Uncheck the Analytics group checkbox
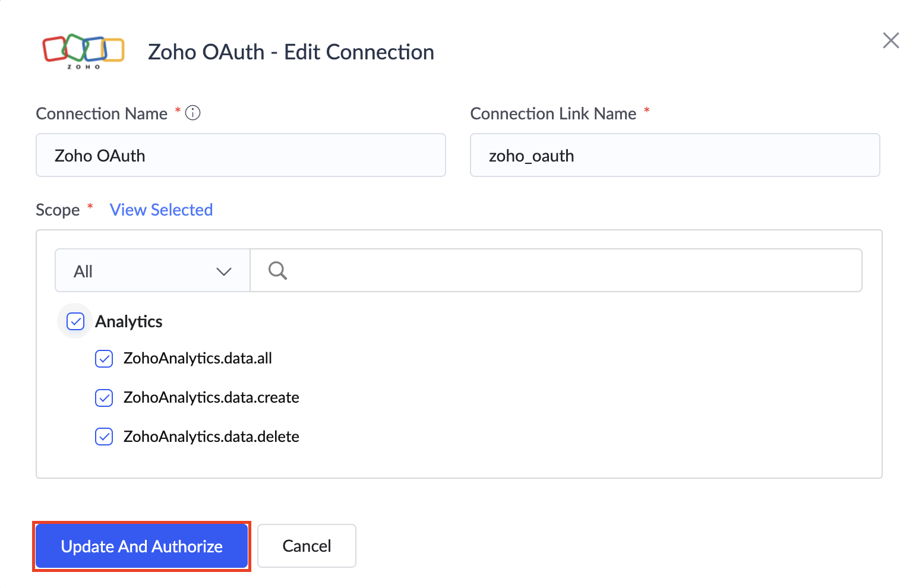Viewport: 922px width, 588px height. pyautogui.click(x=75, y=321)
